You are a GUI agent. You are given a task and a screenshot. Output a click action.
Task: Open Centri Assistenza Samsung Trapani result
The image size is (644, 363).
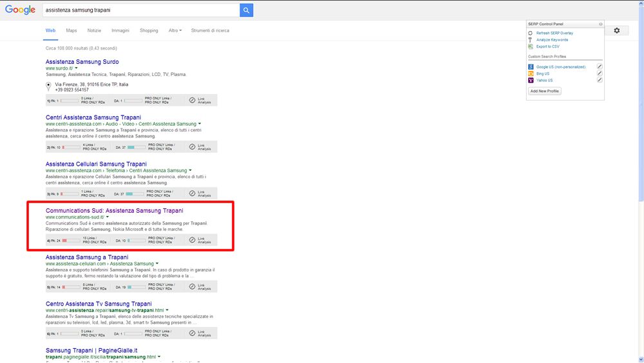click(x=93, y=117)
